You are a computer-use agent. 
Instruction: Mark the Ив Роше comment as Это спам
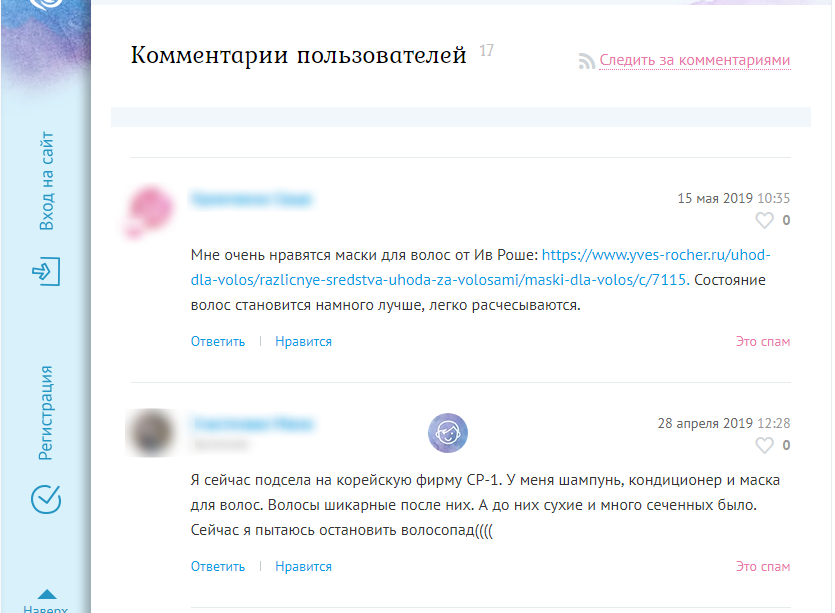pos(763,341)
